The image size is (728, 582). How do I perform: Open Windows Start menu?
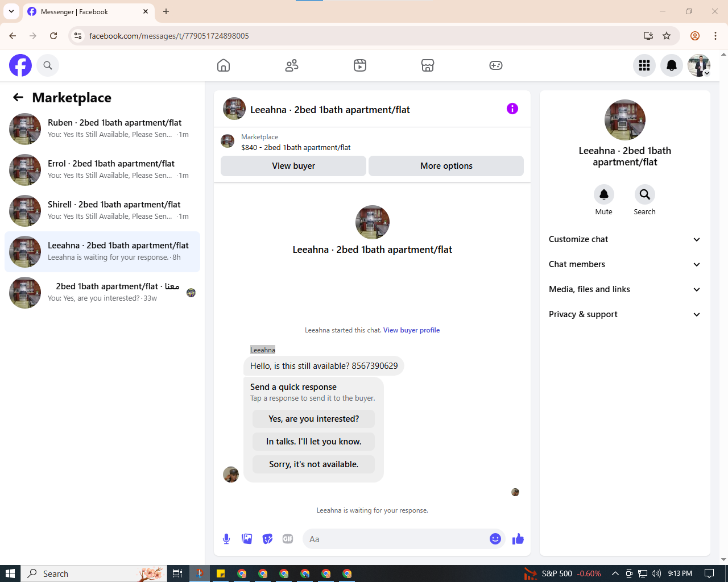click(10, 573)
